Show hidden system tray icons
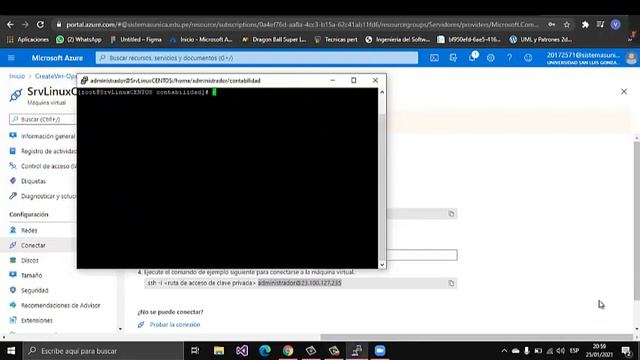Screen dimensions: 640x360 (504, 351)
